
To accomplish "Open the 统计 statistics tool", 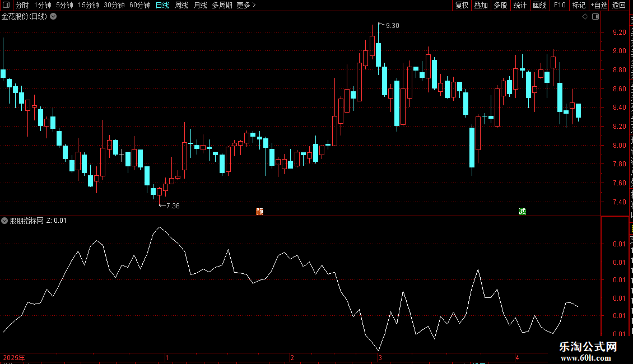I will pyautogui.click(x=520, y=5).
